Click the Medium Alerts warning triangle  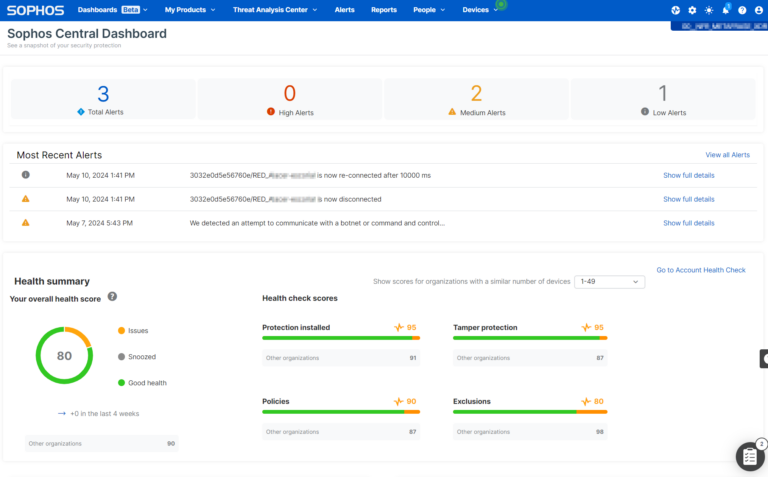(x=452, y=112)
